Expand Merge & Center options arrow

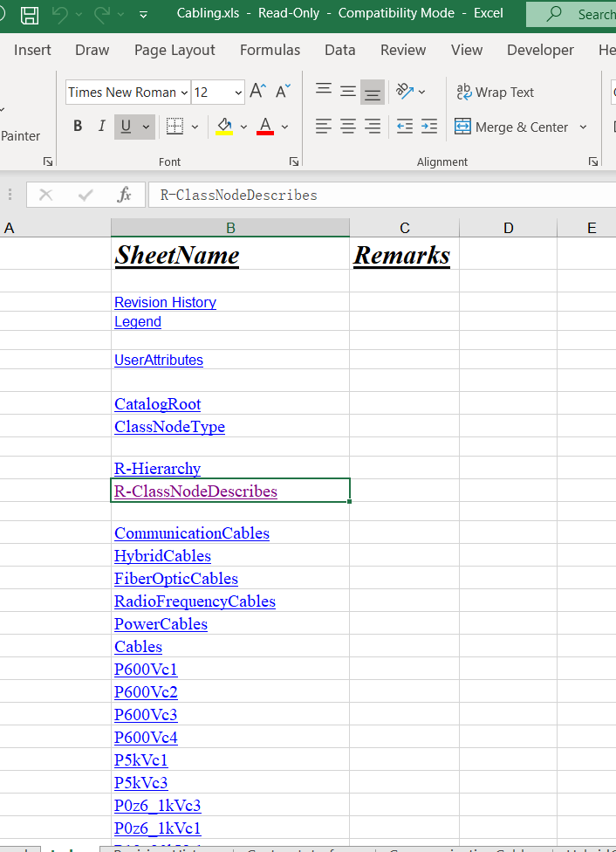point(583,127)
